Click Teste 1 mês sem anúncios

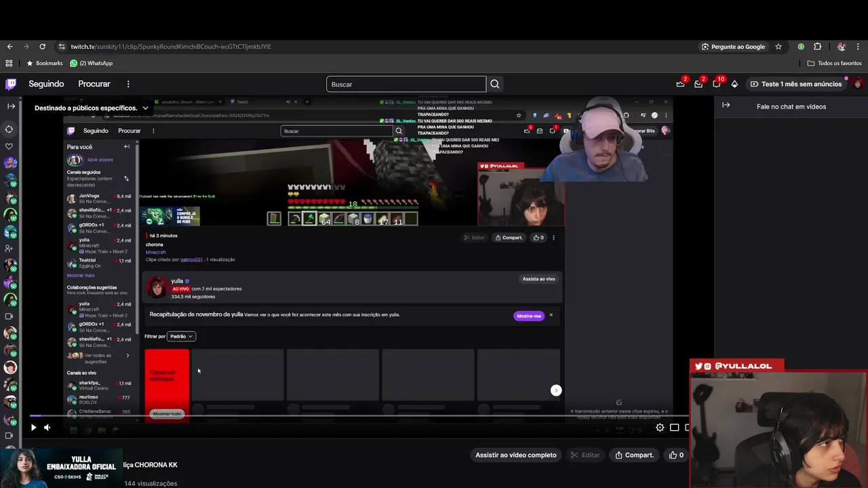point(796,84)
